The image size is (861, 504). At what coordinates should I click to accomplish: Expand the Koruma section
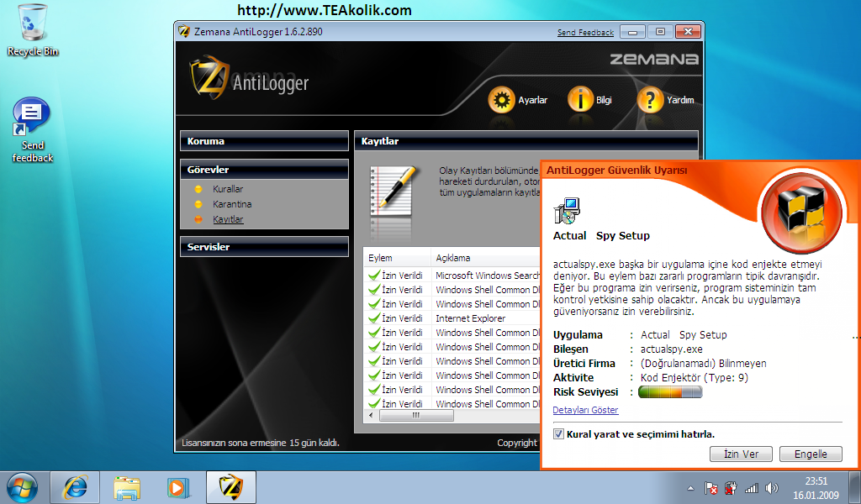pyautogui.click(x=264, y=141)
